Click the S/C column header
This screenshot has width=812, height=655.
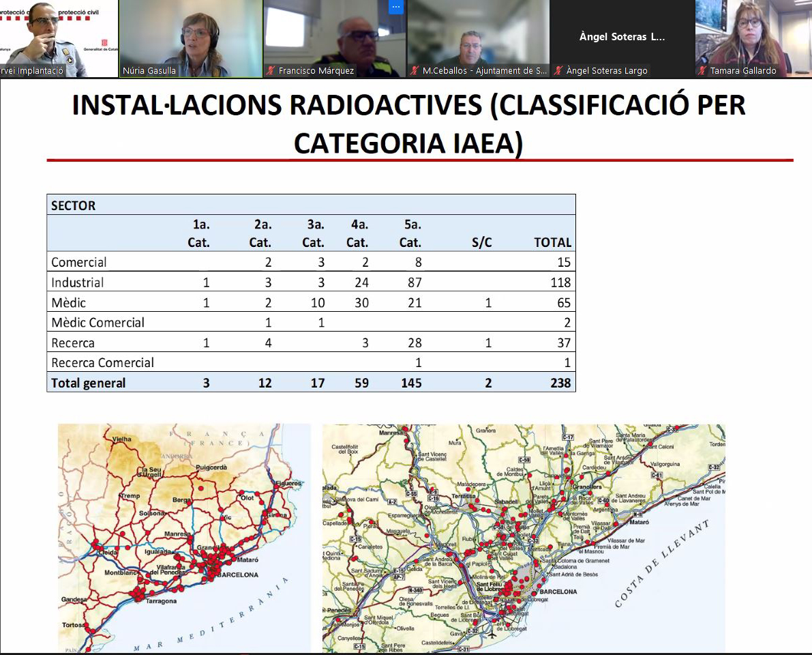[x=481, y=242]
